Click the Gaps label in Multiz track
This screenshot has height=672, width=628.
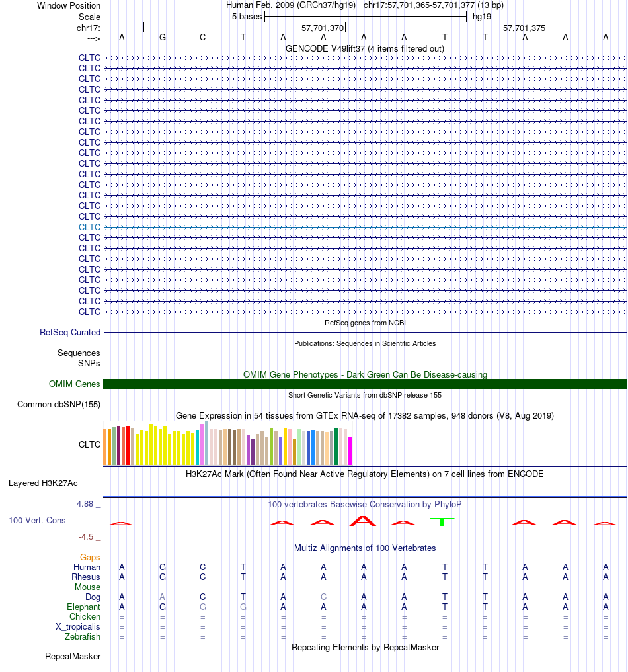click(x=90, y=557)
